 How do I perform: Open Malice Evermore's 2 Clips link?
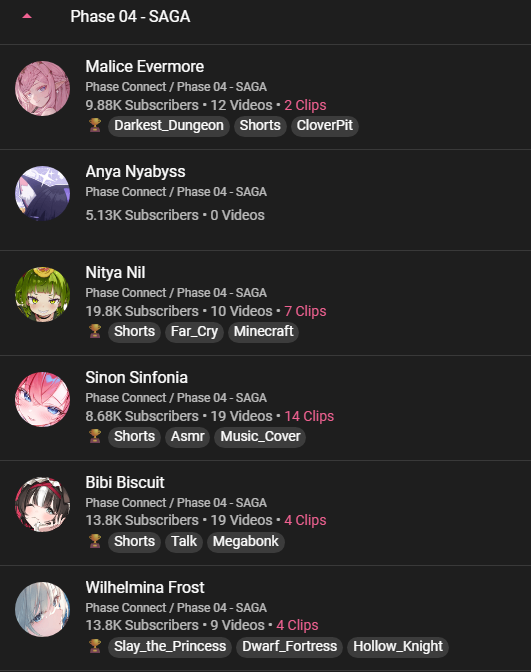[x=305, y=105]
